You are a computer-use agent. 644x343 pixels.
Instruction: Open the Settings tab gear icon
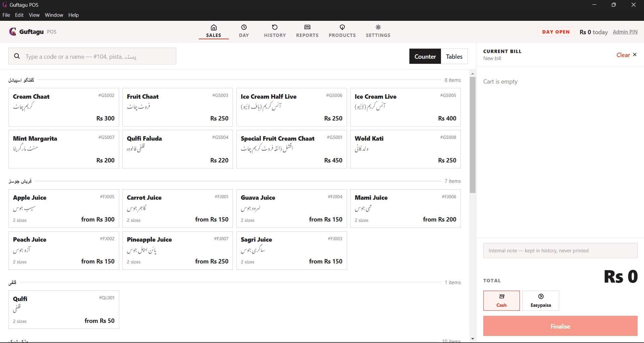point(378,27)
